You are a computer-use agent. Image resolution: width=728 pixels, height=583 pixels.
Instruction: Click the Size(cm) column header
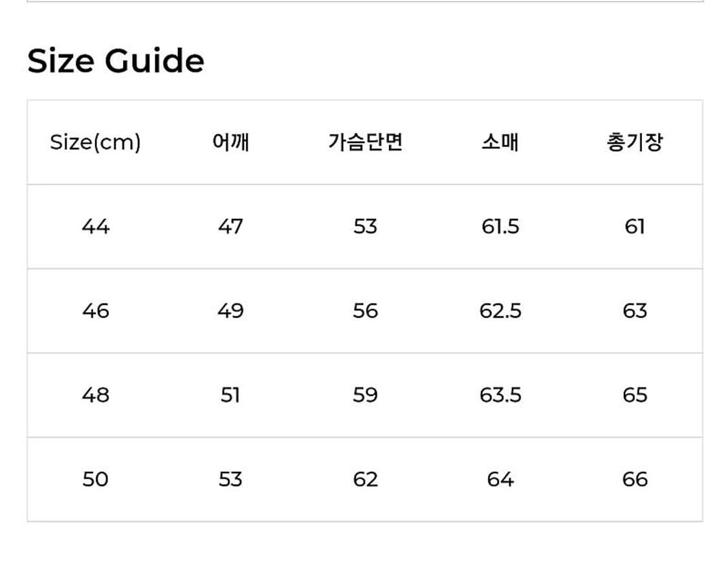(95, 142)
